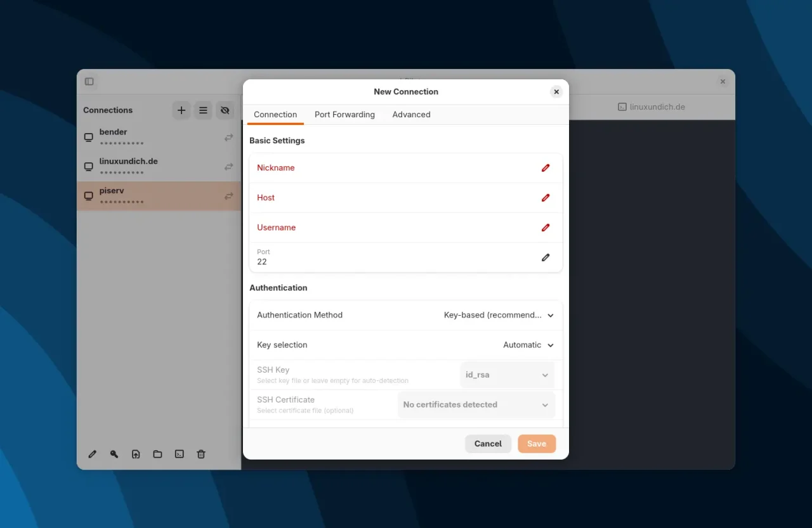
Task: Open the SSH key management tool
Action: [x=114, y=454]
